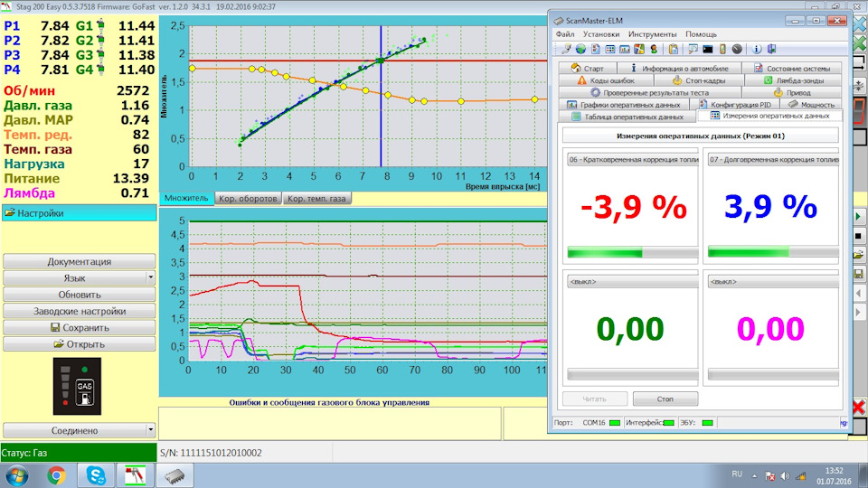The width and height of the screenshot is (868, 488).
Task: Open the Установки menu
Action: 601,34
